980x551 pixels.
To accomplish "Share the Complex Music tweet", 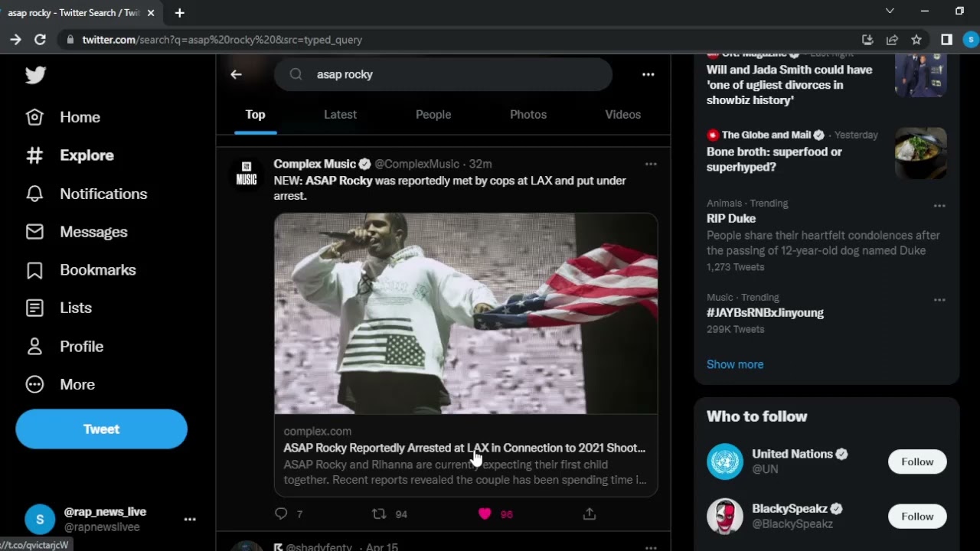I will pyautogui.click(x=590, y=514).
